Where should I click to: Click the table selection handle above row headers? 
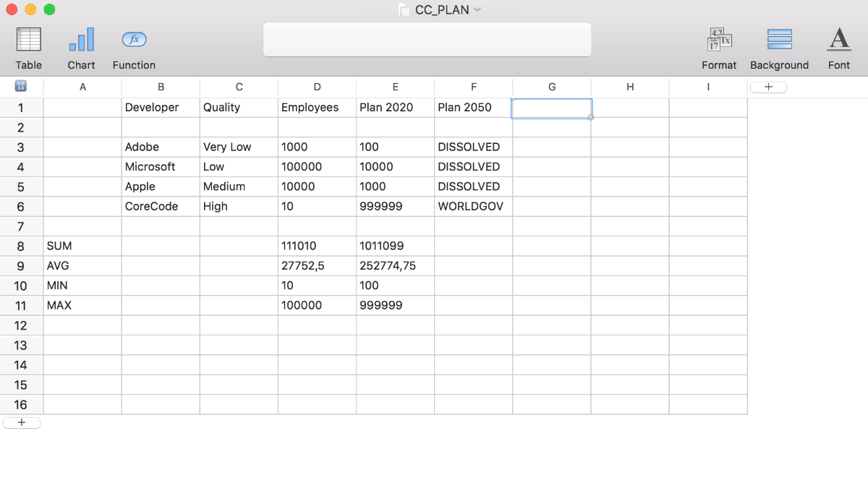pyautogui.click(x=21, y=86)
